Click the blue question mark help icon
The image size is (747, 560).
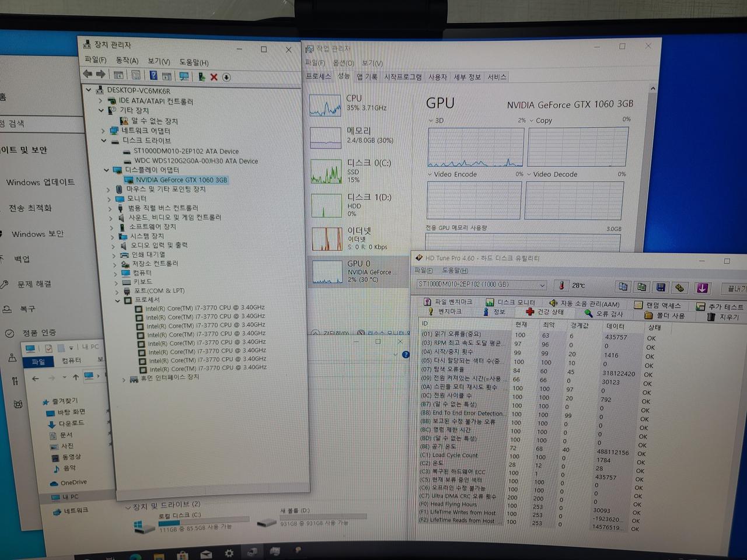tap(153, 76)
